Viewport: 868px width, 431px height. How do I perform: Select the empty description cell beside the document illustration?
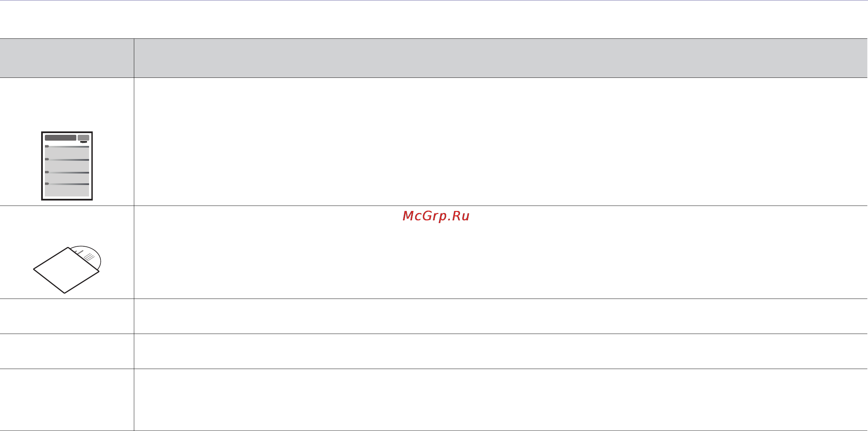pyautogui.click(x=501, y=142)
